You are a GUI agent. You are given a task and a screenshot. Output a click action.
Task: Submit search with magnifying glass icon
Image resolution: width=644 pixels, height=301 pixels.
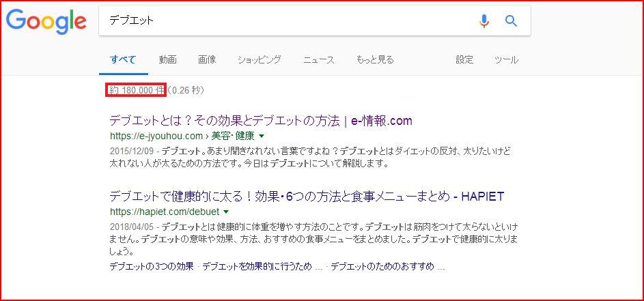point(511,20)
